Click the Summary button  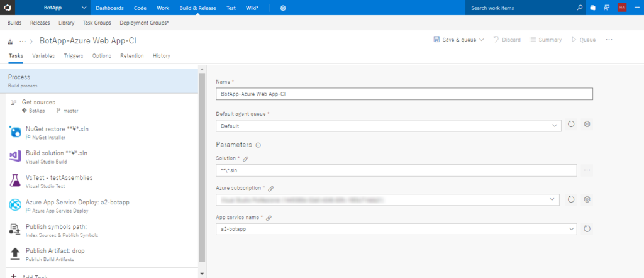546,40
